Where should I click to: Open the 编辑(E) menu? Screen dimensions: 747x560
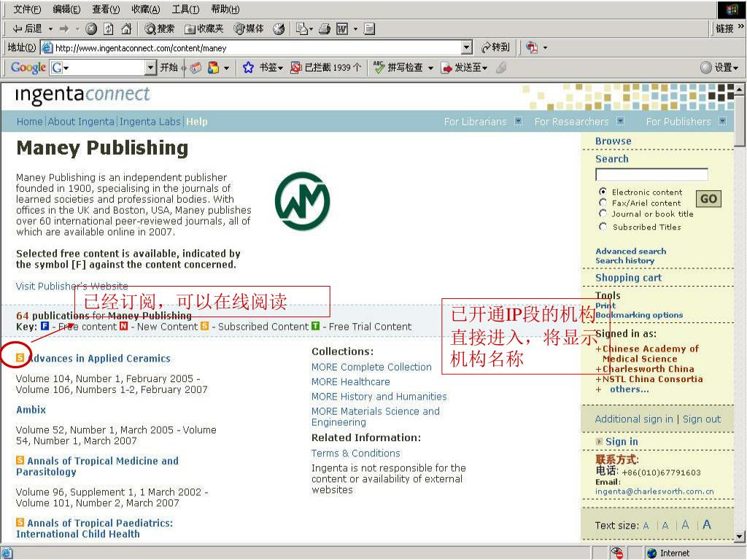coord(66,9)
